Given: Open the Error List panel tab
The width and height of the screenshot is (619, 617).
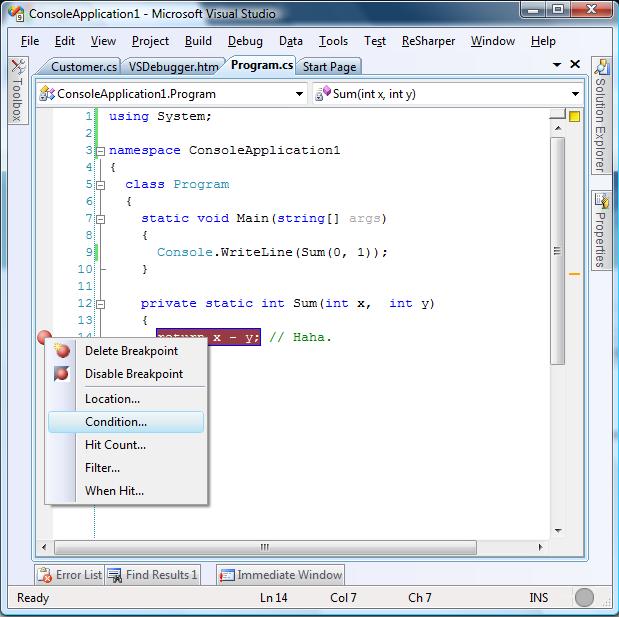Looking at the screenshot, I should click(x=69, y=575).
